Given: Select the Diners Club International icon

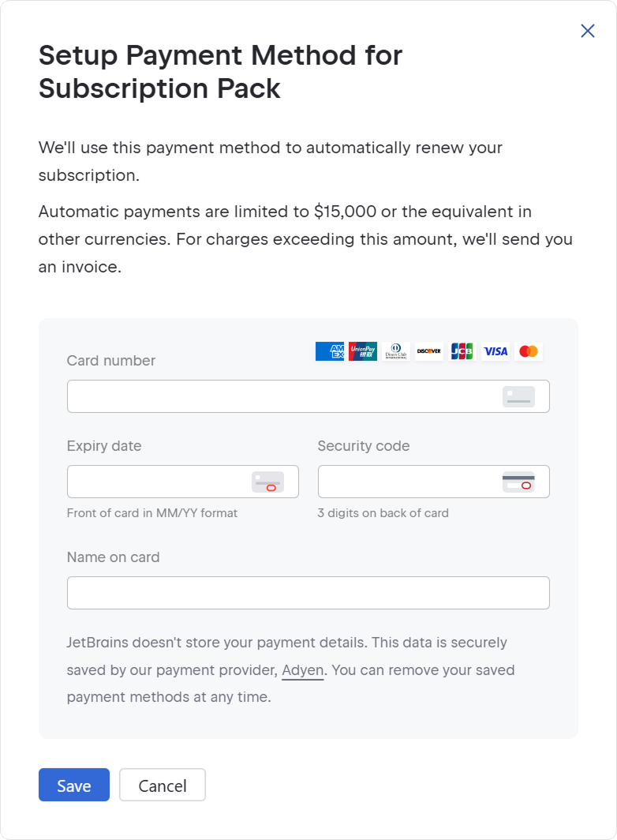Looking at the screenshot, I should tap(396, 351).
